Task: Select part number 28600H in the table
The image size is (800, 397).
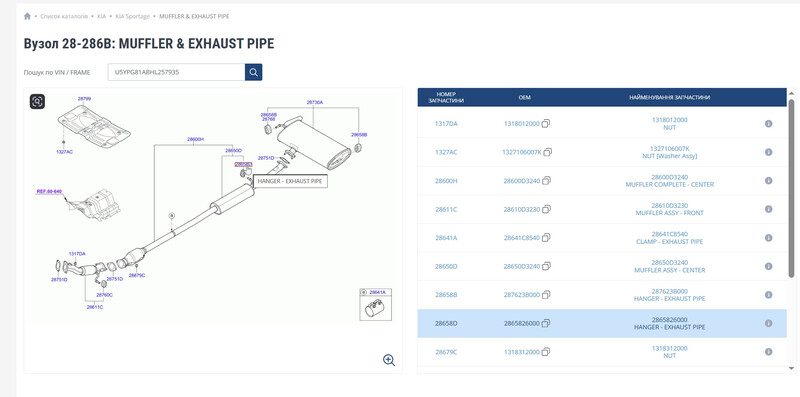Action: [x=446, y=181]
